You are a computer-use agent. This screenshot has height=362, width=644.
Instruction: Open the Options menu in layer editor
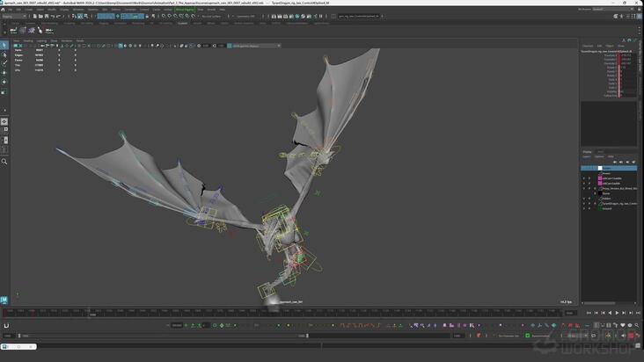(599, 156)
